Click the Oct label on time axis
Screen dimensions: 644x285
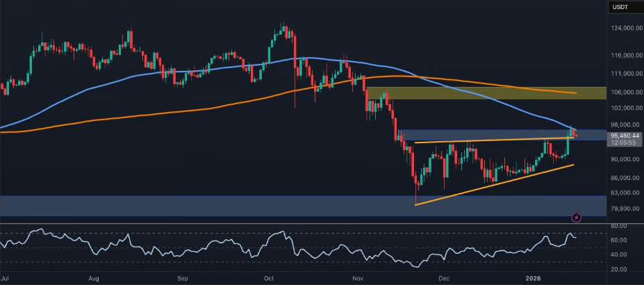[x=269, y=278]
